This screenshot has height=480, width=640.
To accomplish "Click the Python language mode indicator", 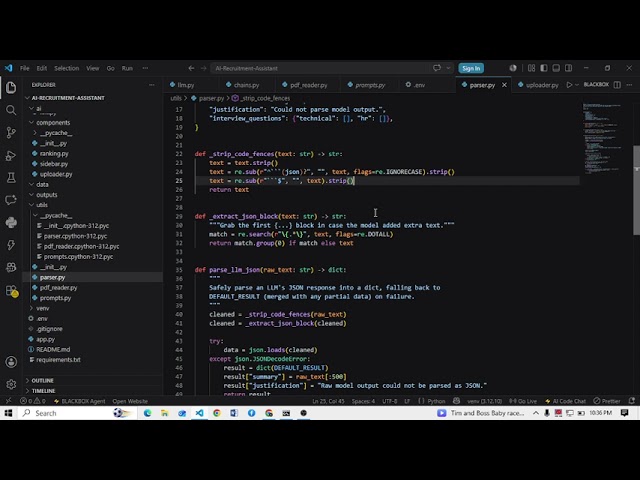I will [x=436, y=401].
